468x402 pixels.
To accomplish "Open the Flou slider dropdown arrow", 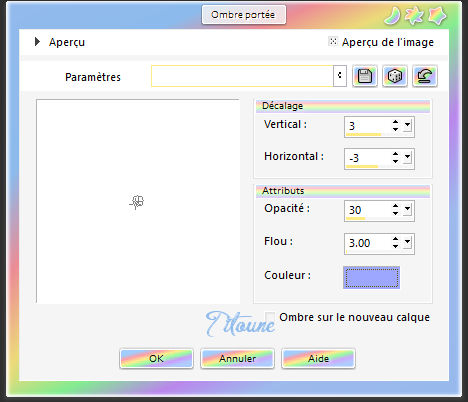I will tap(407, 243).
